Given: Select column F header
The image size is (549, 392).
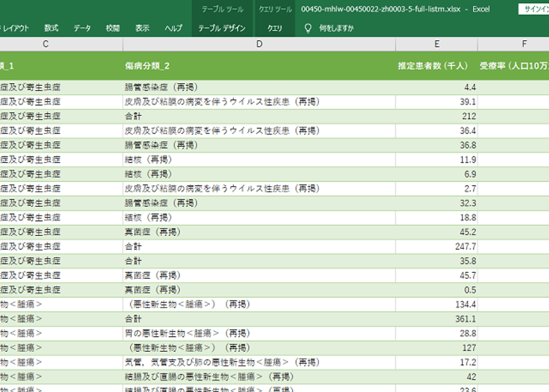Looking at the screenshot, I should [x=514, y=44].
